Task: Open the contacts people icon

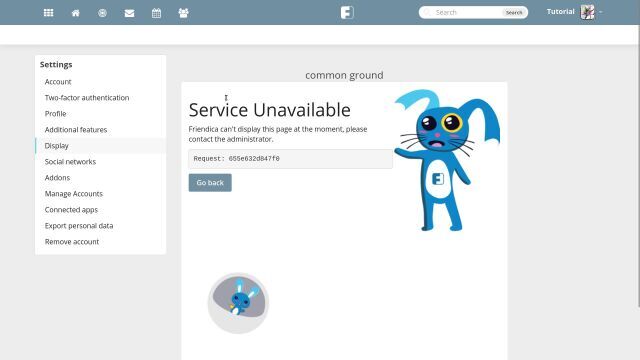Action: point(183,13)
